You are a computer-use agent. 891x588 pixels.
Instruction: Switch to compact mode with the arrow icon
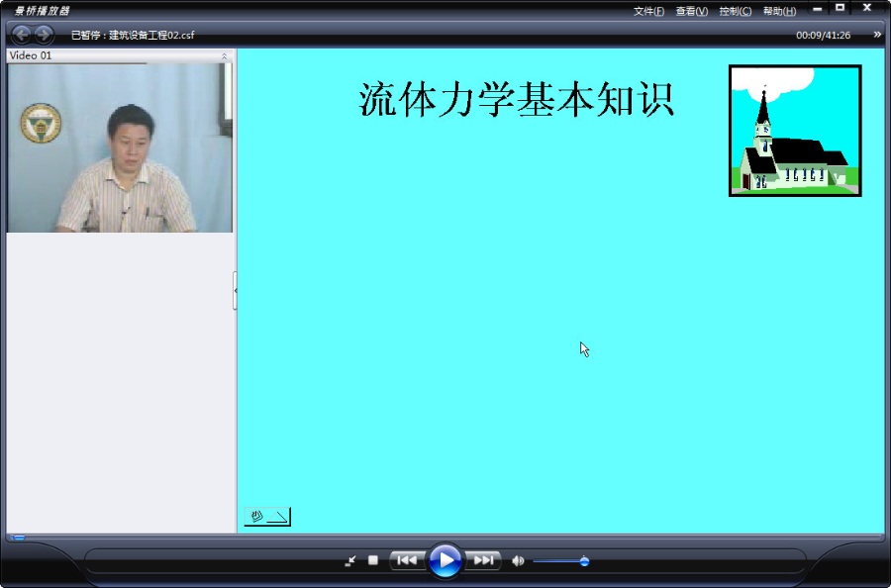(350, 560)
